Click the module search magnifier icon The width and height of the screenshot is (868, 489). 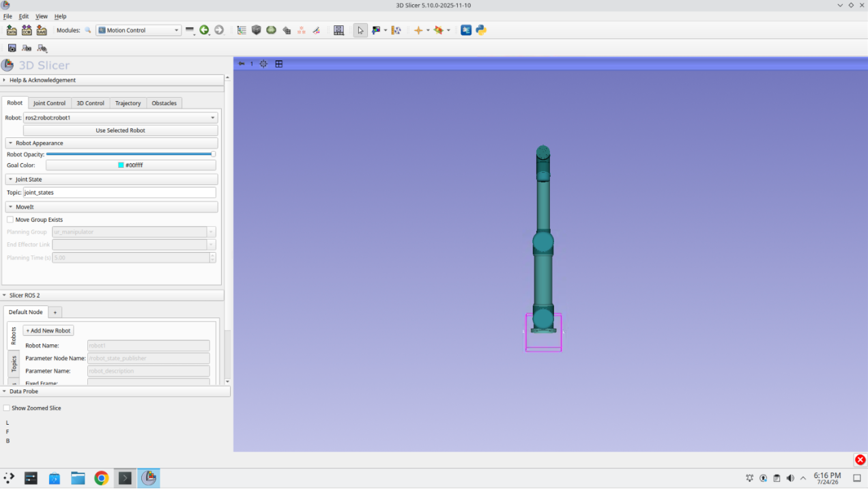(x=88, y=30)
